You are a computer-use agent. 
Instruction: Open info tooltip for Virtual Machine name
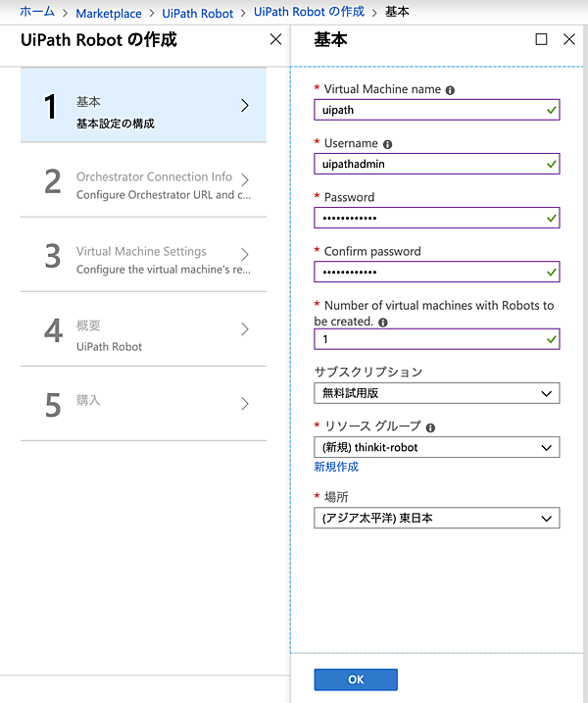pyautogui.click(x=450, y=90)
